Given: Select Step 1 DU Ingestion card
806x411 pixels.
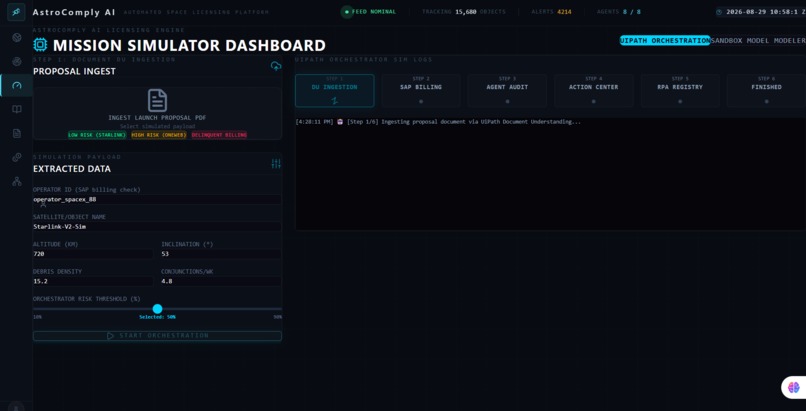Looking at the screenshot, I should [x=335, y=90].
